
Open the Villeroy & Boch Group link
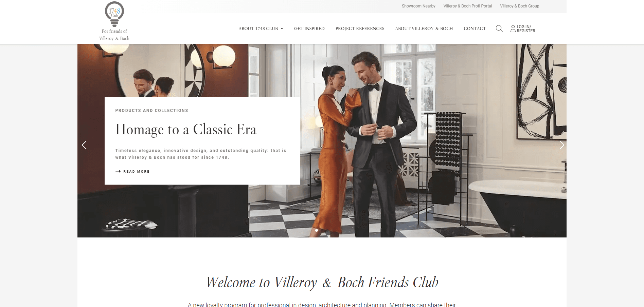click(x=520, y=6)
